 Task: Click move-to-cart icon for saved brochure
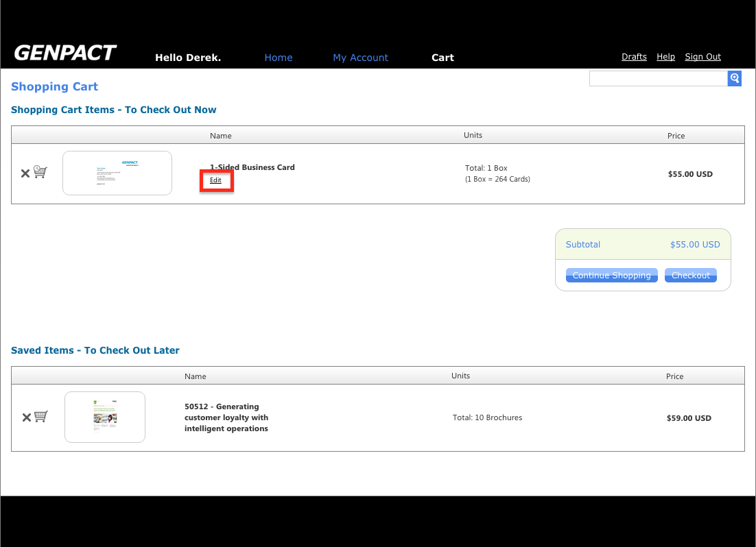click(41, 417)
